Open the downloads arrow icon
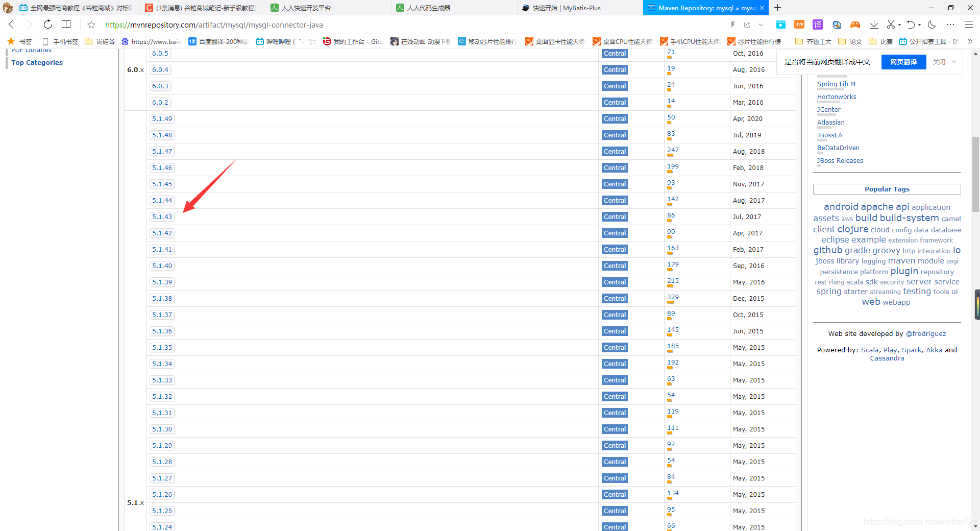The width and height of the screenshot is (980, 531). [x=874, y=25]
